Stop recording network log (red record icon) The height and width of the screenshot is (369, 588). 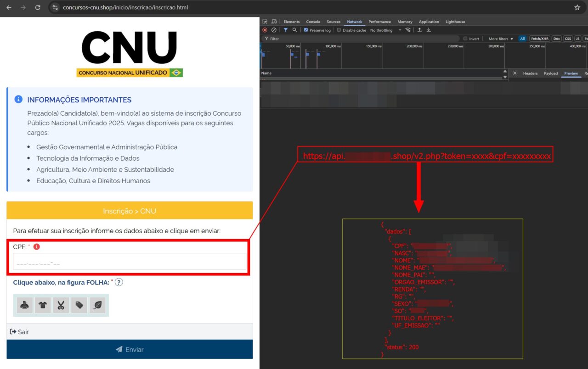point(265,30)
